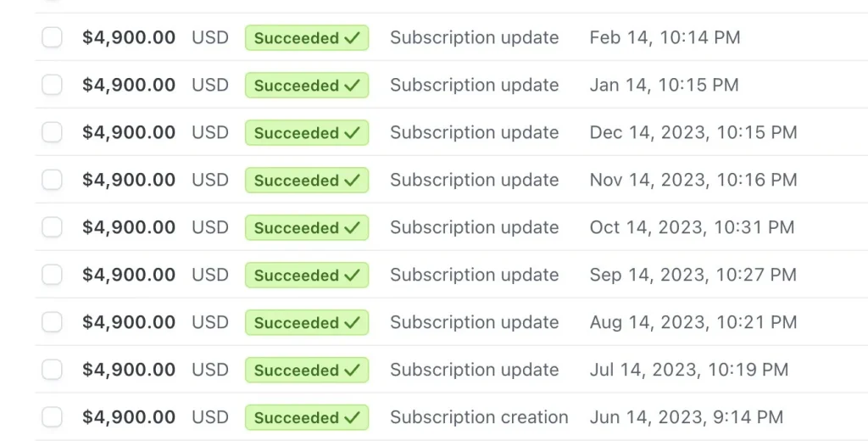
Task: Click the $4,900.00 amount for Aug 14, 2023
Action: coord(129,322)
